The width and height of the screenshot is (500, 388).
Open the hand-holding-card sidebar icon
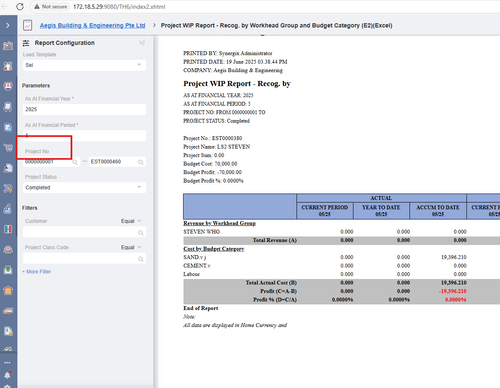8,311
